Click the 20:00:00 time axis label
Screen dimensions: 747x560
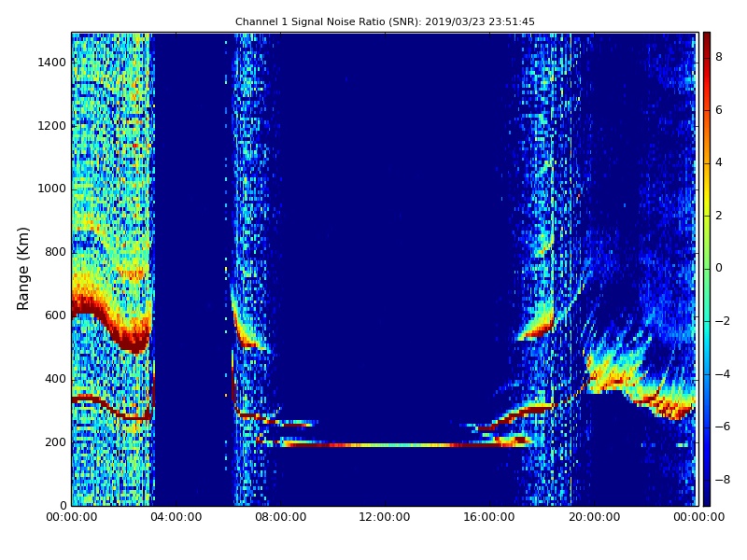tap(594, 517)
